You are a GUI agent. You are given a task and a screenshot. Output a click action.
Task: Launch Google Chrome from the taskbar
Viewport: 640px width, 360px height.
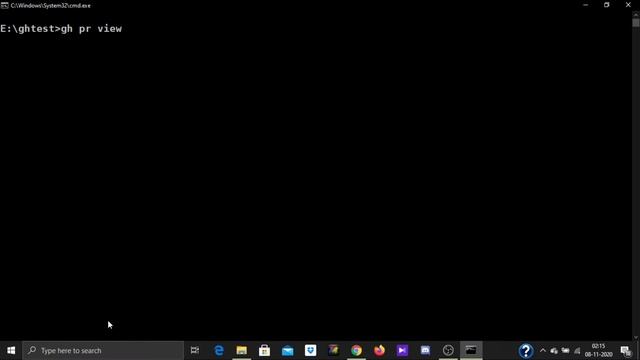coord(356,350)
